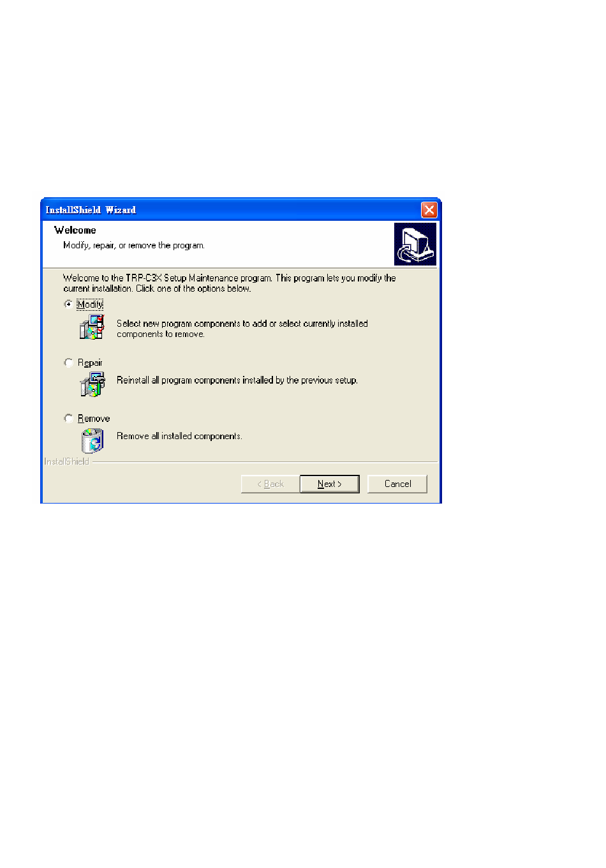Click the disabled Back button

(270, 484)
